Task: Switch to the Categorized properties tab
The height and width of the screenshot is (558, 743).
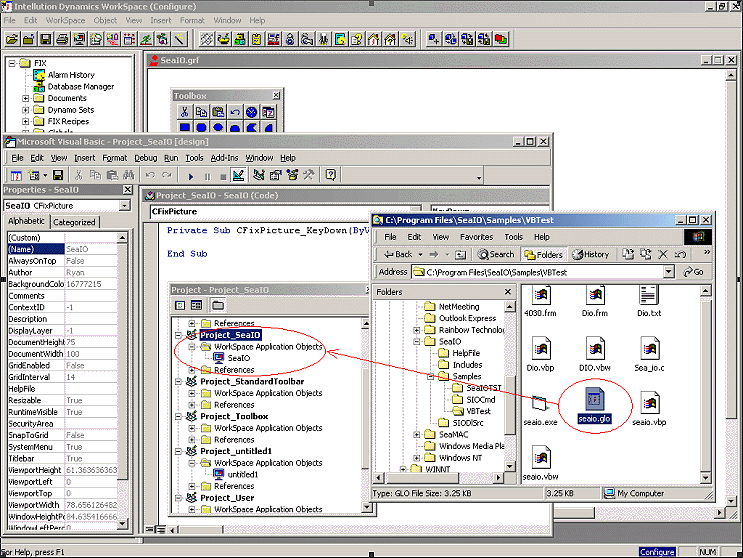Action: [x=74, y=222]
